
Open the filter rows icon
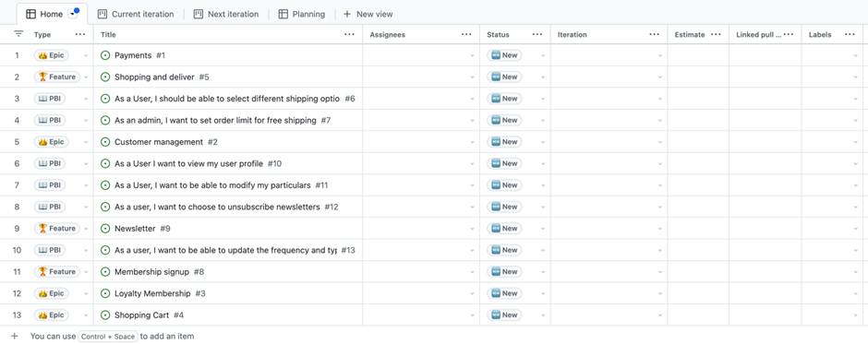(18, 34)
